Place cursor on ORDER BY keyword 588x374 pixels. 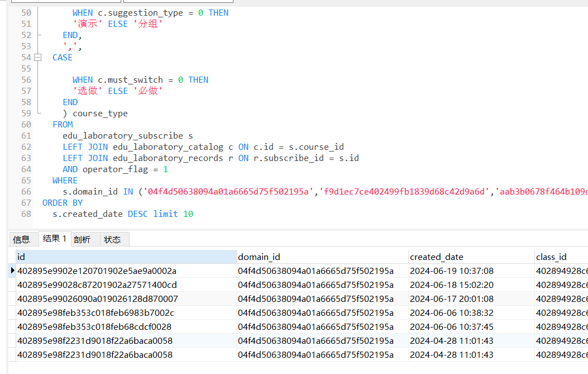[x=63, y=203]
